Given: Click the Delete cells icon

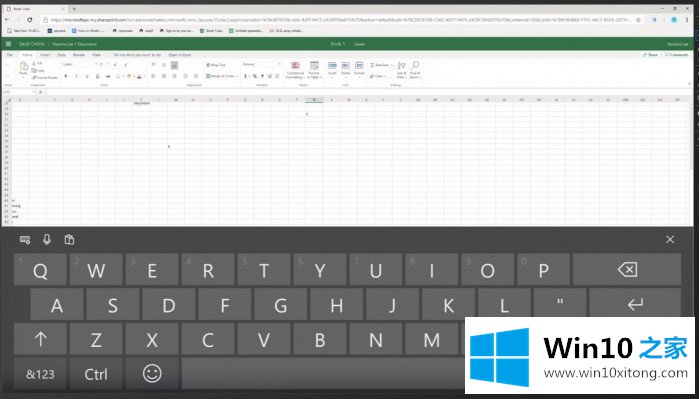Looking at the screenshot, I should (x=346, y=66).
